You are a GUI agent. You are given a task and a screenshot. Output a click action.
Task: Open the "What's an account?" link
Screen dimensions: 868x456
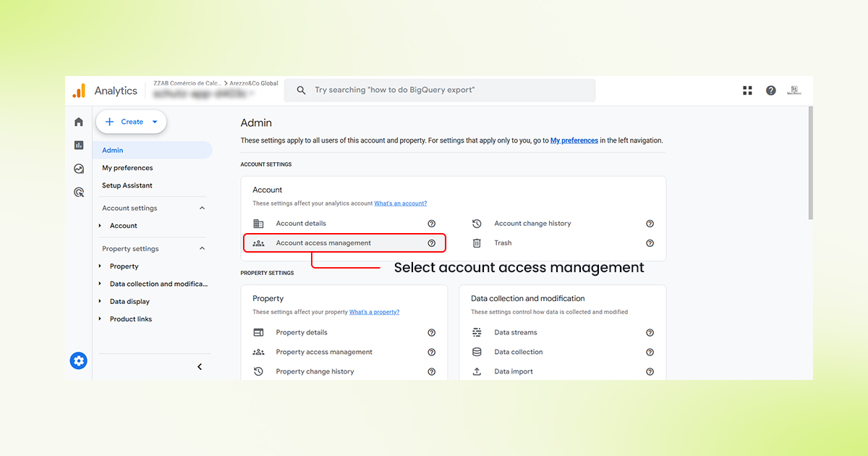(x=400, y=203)
